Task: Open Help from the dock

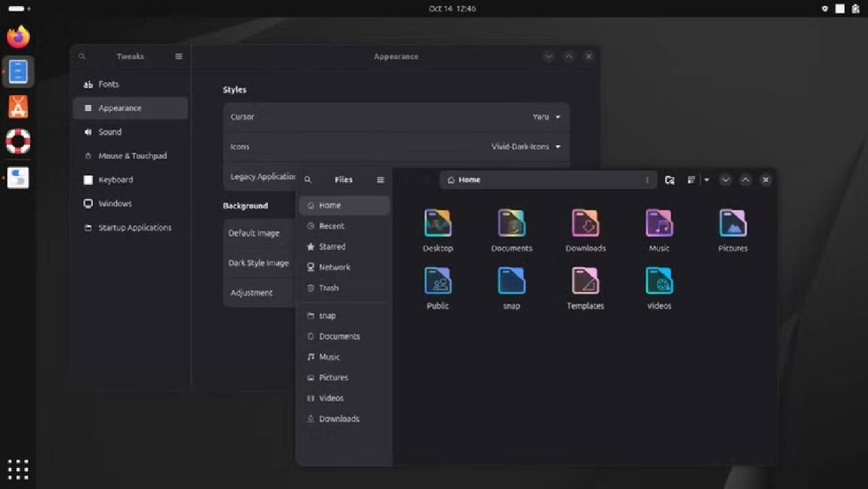Action: [18, 142]
